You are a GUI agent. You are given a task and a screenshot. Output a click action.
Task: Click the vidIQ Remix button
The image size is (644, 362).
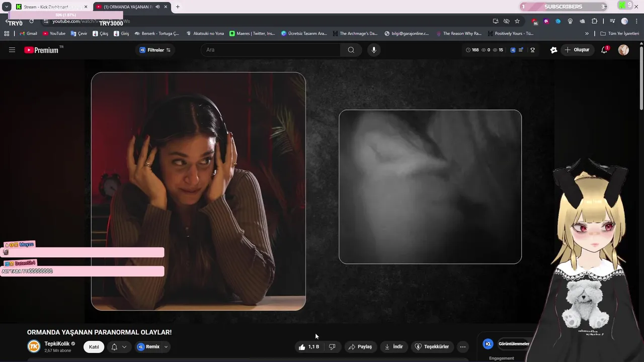148,347
